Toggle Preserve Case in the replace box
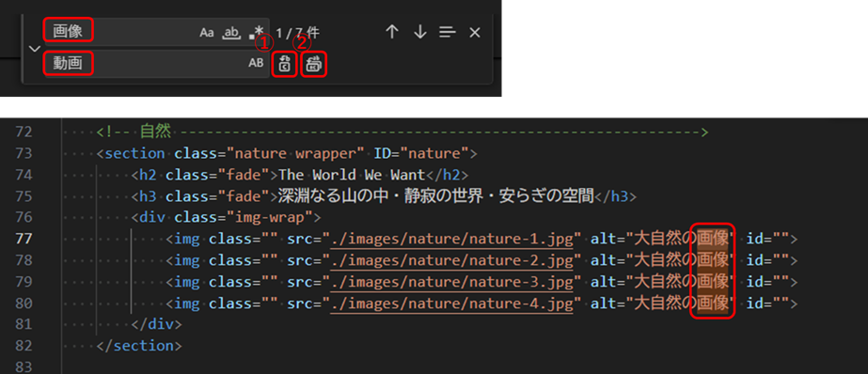 click(256, 63)
